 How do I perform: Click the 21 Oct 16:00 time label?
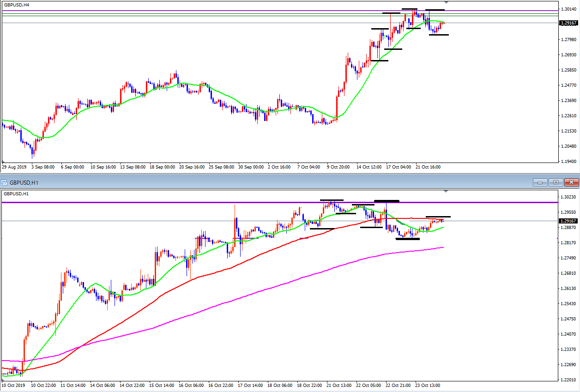click(x=428, y=167)
